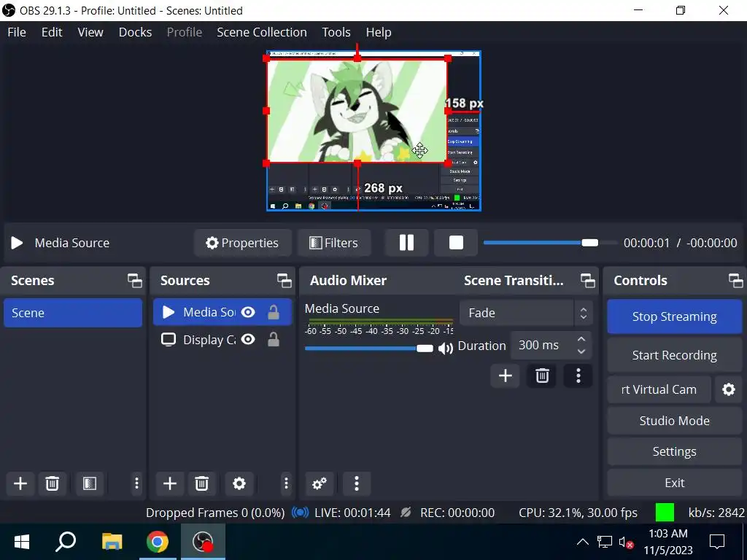Click the Exit button
The width and height of the screenshot is (747, 560).
[674, 483]
